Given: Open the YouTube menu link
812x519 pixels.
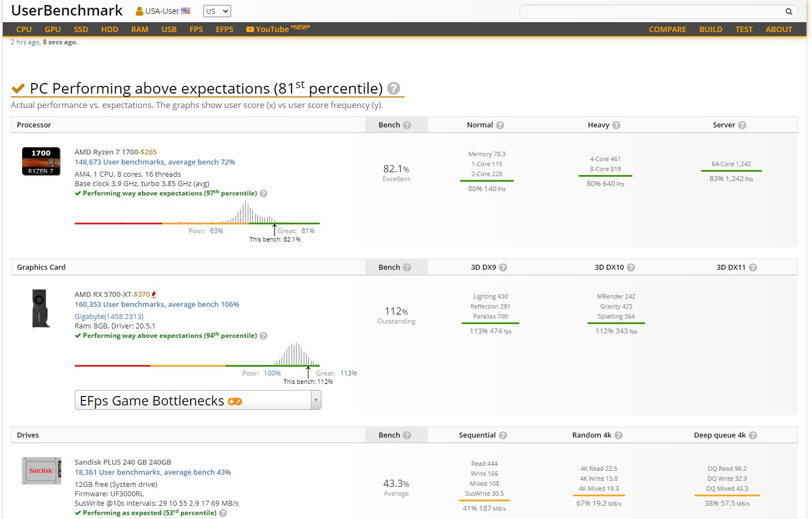Looking at the screenshot, I should click(278, 29).
